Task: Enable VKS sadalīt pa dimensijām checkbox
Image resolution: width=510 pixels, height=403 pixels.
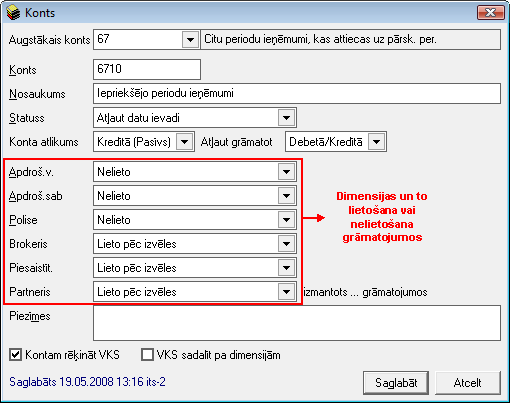Action: pyautogui.click(x=147, y=355)
